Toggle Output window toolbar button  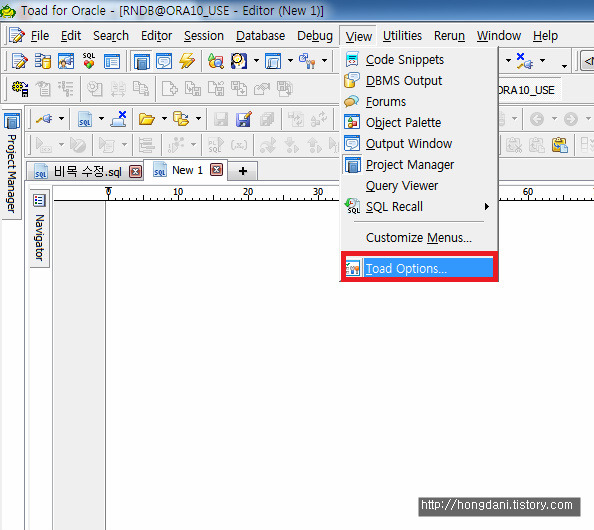(164, 61)
